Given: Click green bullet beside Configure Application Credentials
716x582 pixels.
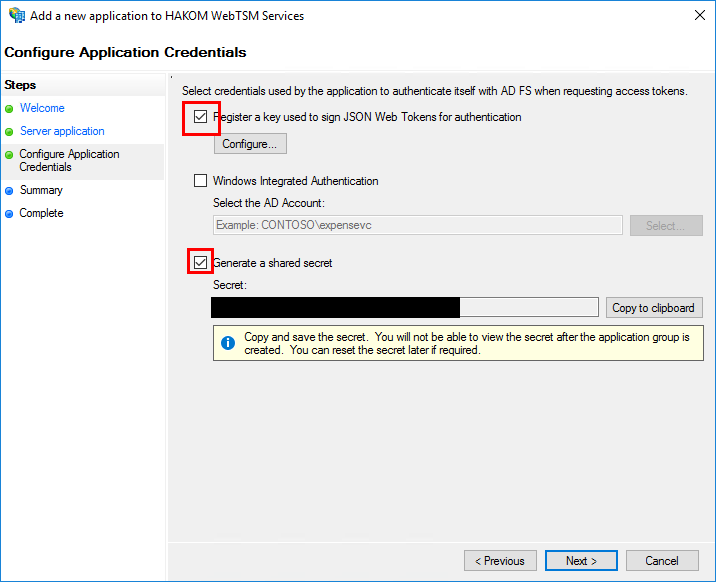Looking at the screenshot, I should click(10, 155).
